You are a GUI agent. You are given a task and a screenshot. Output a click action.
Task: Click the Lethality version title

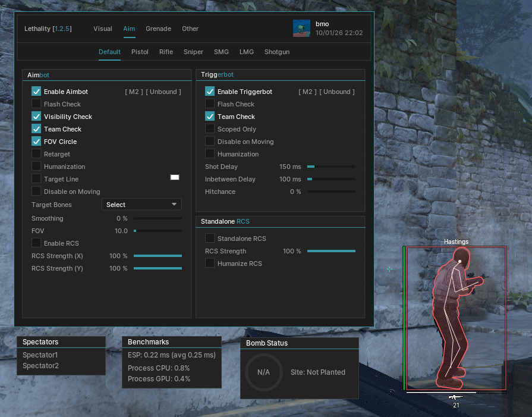coord(48,29)
